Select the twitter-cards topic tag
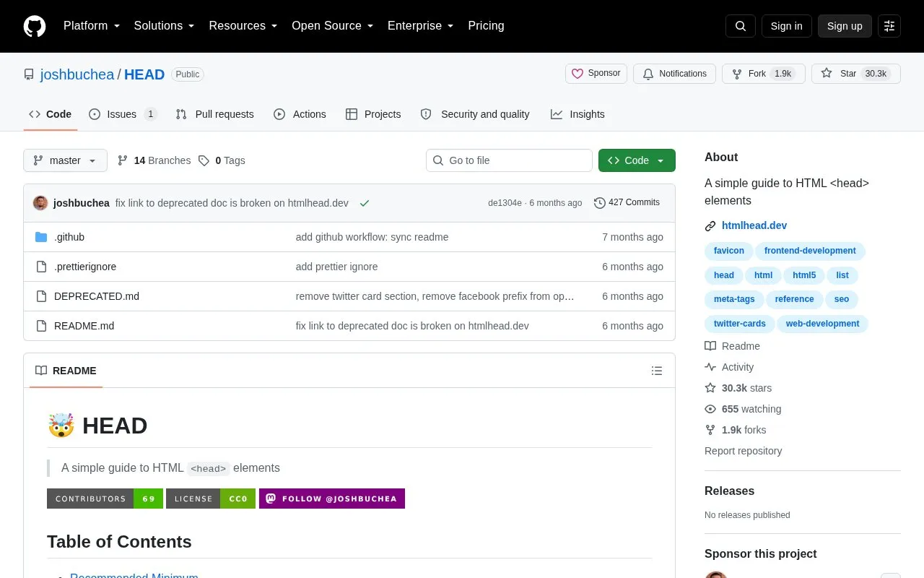 (740, 324)
